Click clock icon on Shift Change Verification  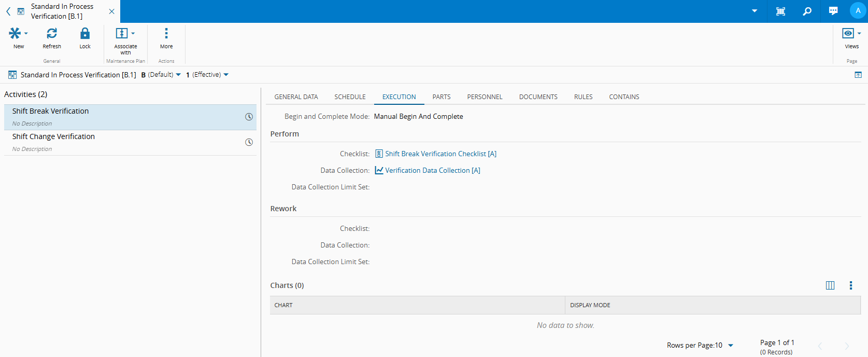[249, 142]
